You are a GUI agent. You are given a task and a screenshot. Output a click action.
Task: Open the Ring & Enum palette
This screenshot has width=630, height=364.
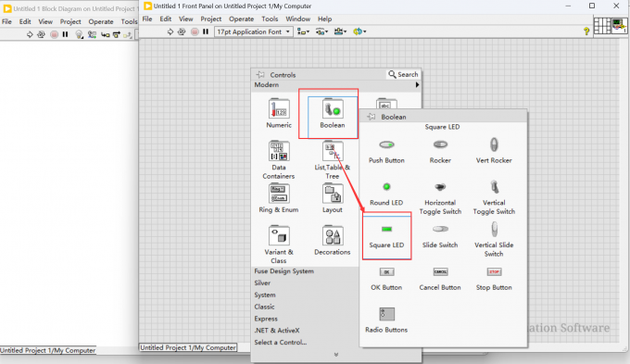click(279, 198)
